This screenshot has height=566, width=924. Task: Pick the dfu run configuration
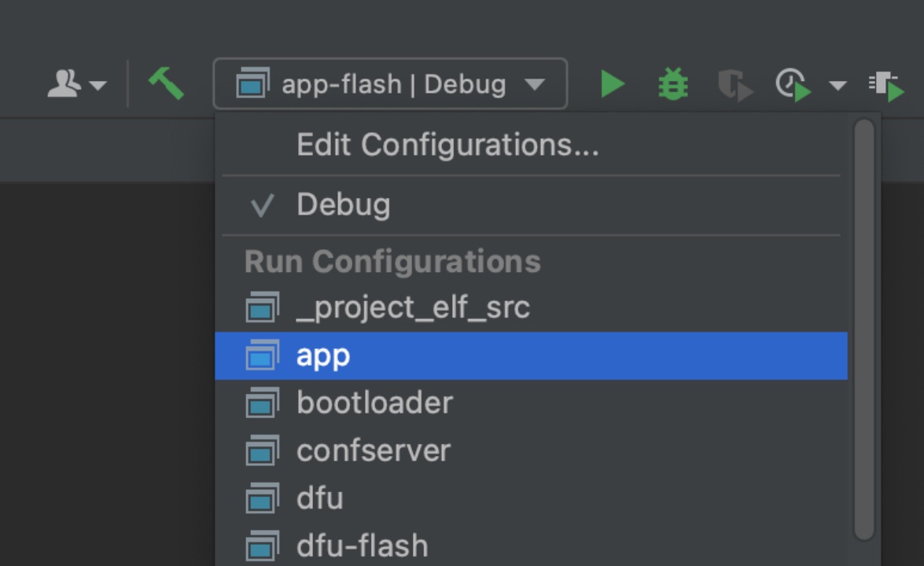point(531,499)
